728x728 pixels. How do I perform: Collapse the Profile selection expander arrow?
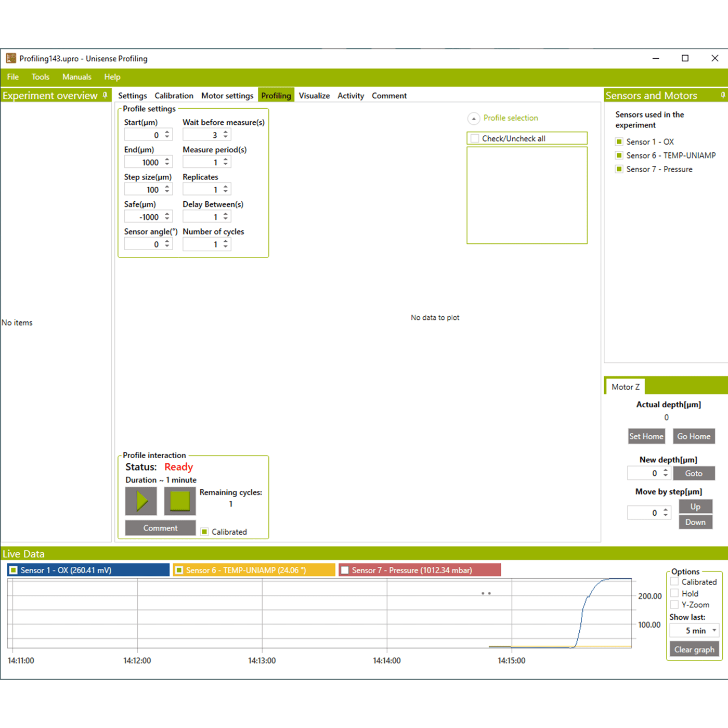tap(474, 119)
